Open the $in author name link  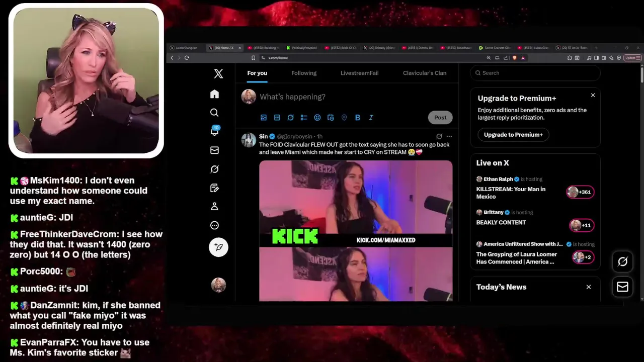click(x=263, y=136)
